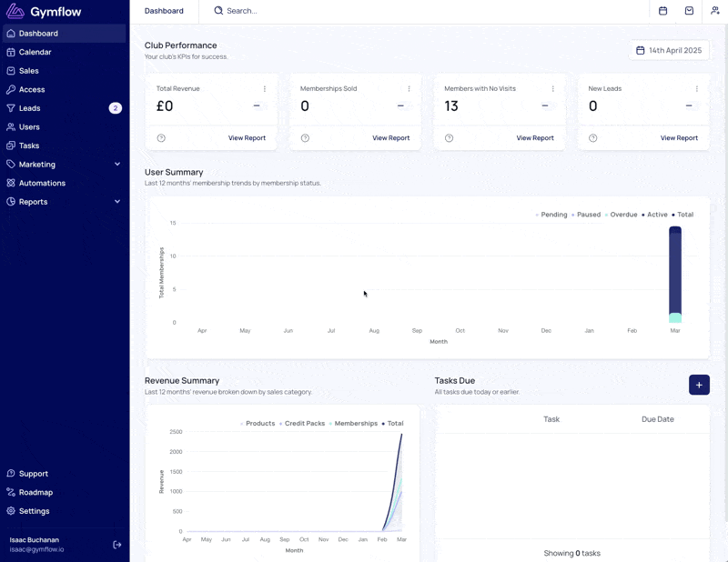Add a new task with plus button
The height and width of the screenshot is (562, 728).
(x=699, y=385)
